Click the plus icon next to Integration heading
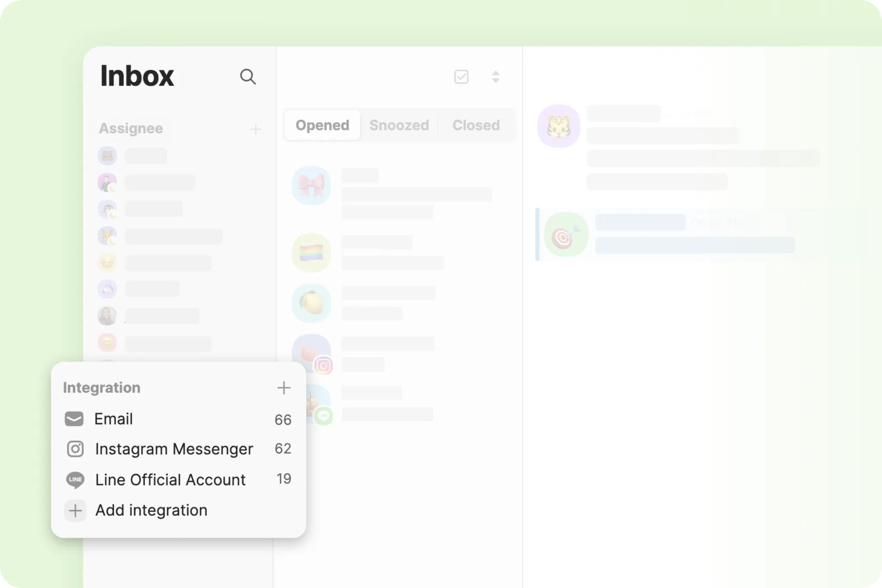This screenshot has height=588, width=882. (283, 388)
